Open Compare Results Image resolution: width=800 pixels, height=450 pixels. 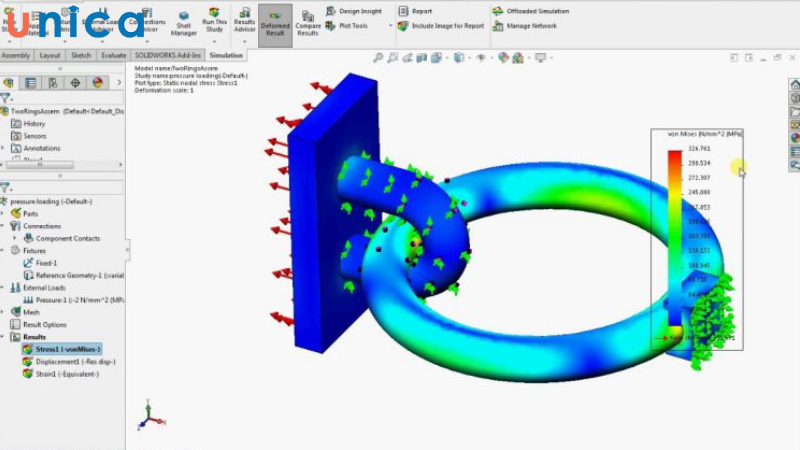[x=308, y=24]
